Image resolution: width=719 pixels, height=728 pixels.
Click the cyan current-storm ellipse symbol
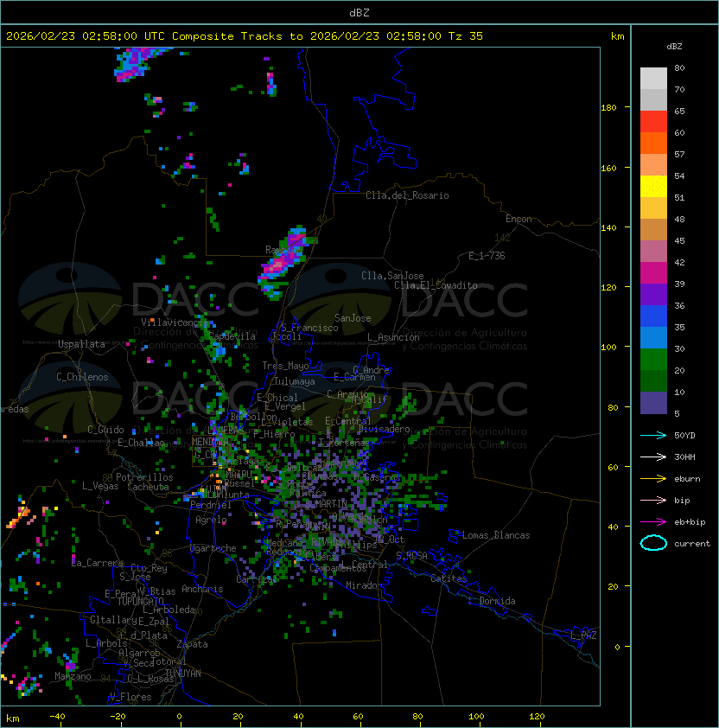[x=653, y=543]
